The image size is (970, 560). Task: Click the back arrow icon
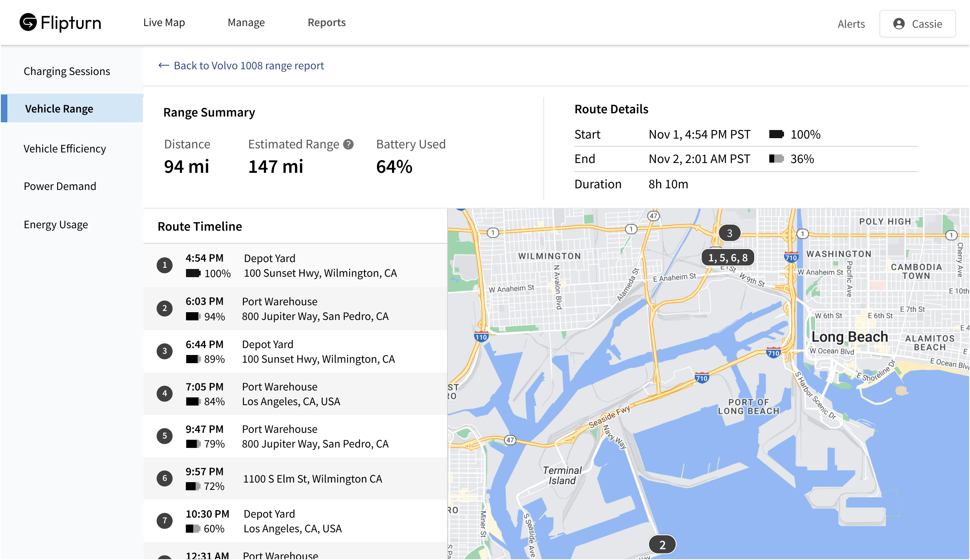tap(164, 66)
